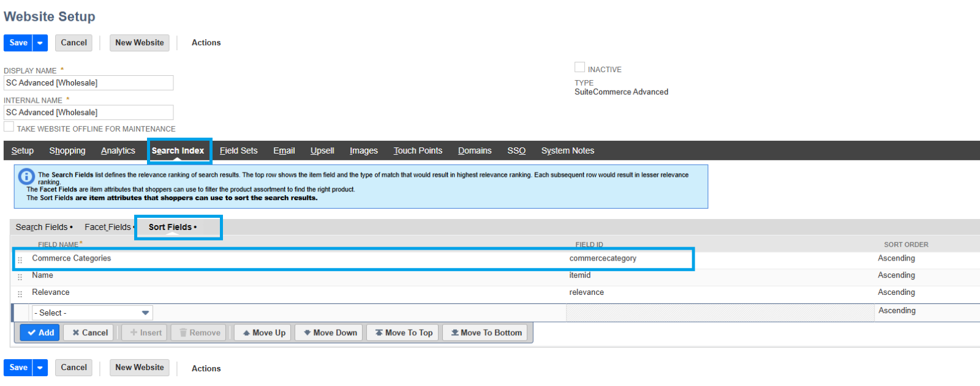Click the itemid field ID cell
This screenshot has width=980, height=386.
(580, 275)
